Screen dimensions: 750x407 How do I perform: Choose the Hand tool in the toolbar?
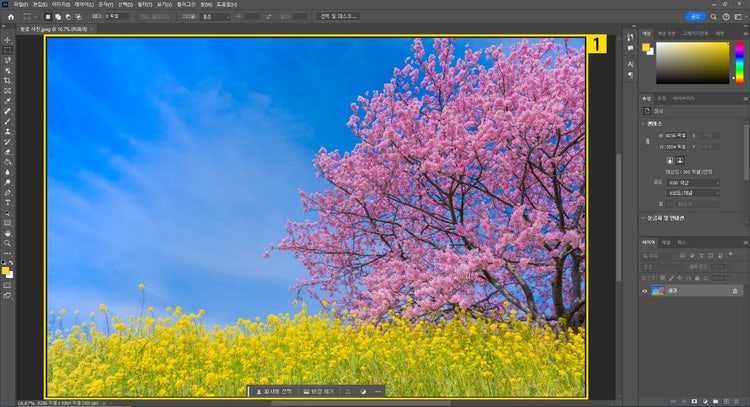7,233
